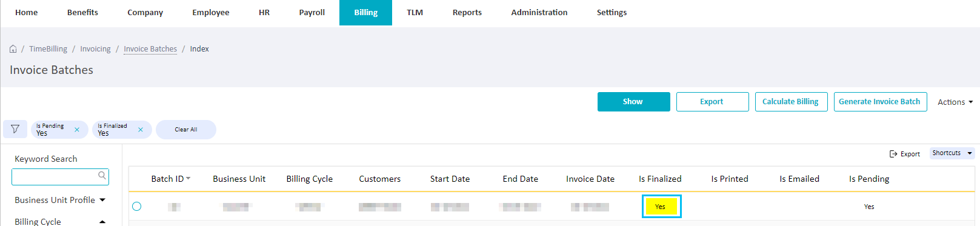This screenshot has width=980, height=226.
Task: Click the Billing Cycle column header
Action: 310,179
